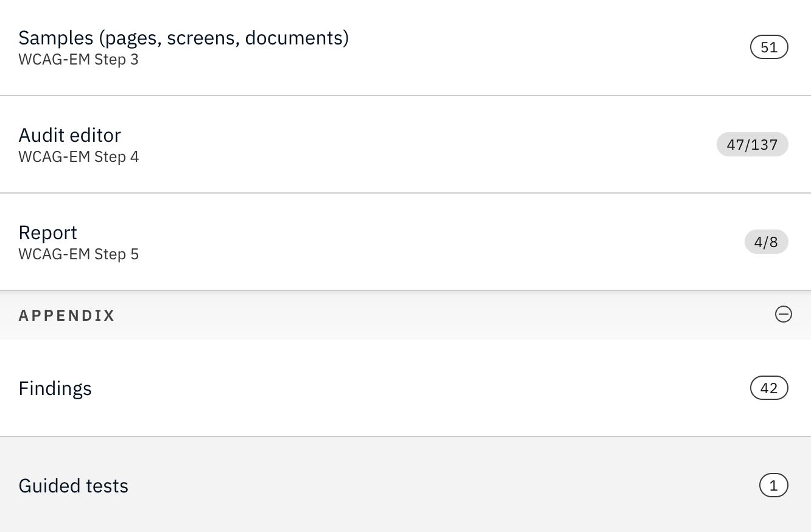Open the Findings appendix item
Screen dimensions: 811x532
click(x=55, y=388)
